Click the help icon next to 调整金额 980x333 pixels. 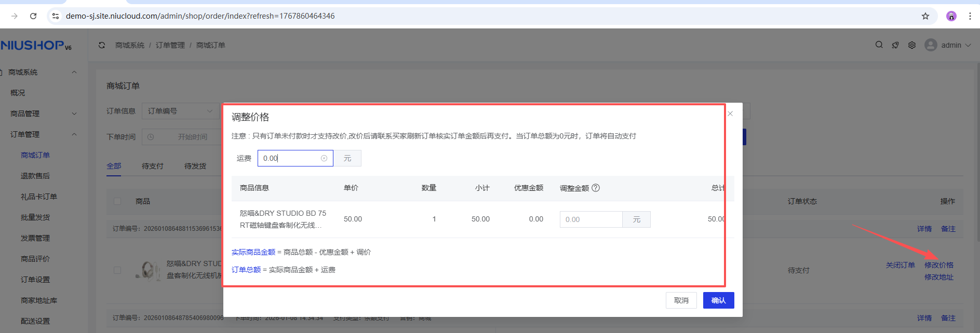pyautogui.click(x=596, y=188)
